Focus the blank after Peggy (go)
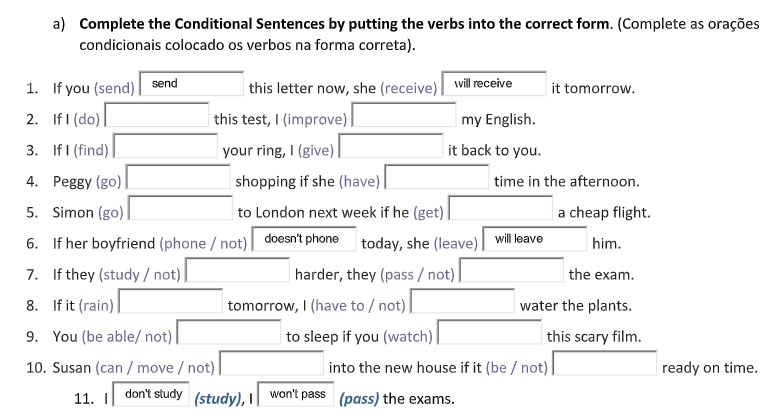Viewport: 780px width, 418px height. [178, 177]
